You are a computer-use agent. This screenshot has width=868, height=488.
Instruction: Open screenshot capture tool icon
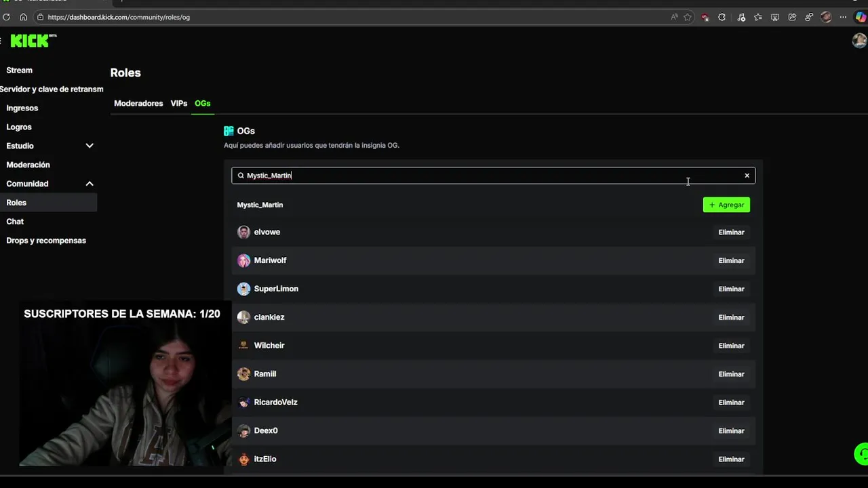(x=775, y=17)
